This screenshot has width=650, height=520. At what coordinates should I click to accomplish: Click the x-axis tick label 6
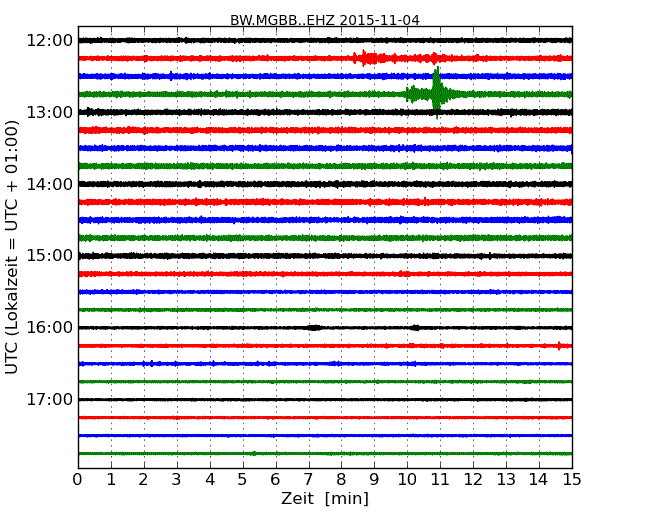click(275, 480)
